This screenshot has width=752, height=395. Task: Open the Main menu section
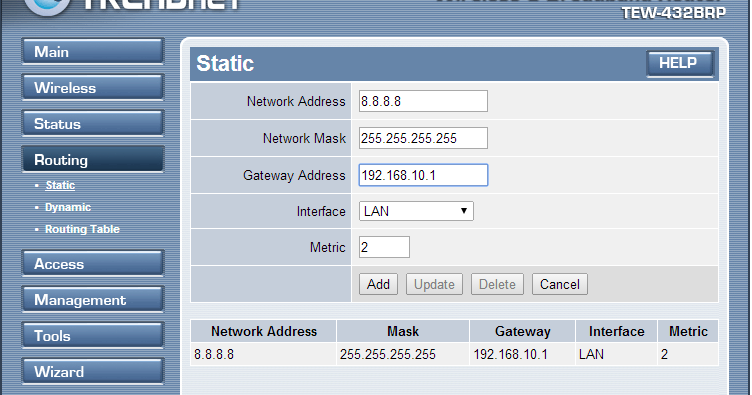click(x=93, y=51)
